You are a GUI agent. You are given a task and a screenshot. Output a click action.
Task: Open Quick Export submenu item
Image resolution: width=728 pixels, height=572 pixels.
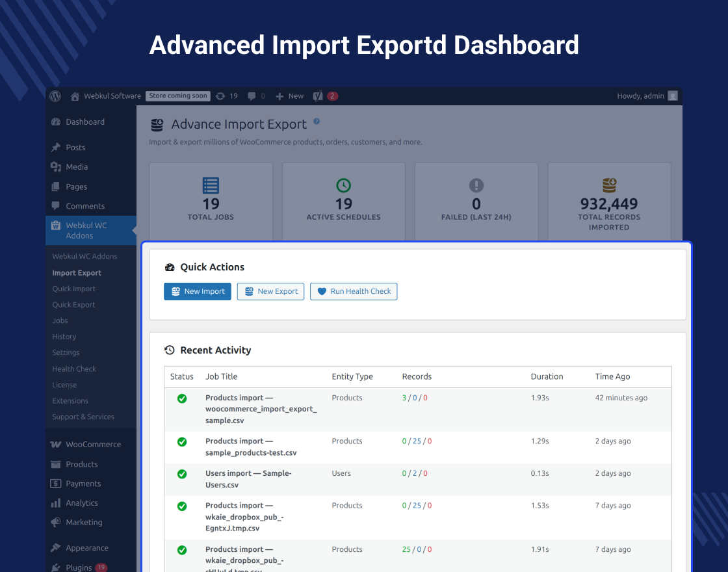(x=73, y=305)
